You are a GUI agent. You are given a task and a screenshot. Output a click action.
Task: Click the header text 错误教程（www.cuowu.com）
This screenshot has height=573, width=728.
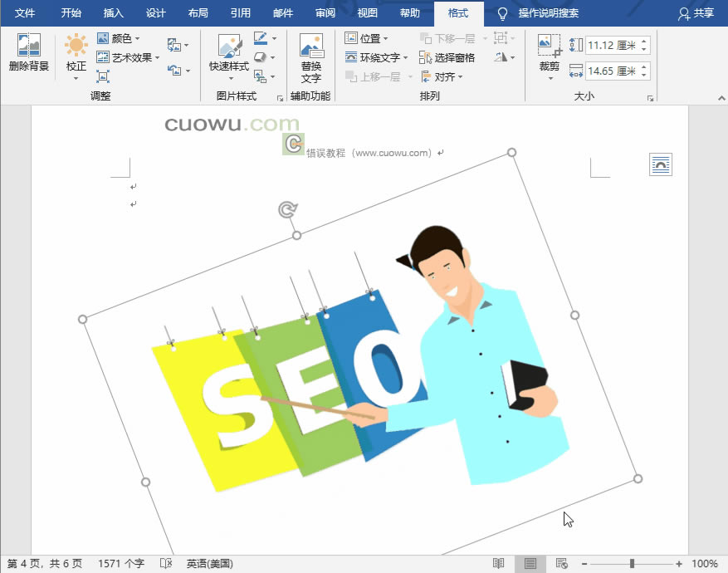tap(369, 153)
